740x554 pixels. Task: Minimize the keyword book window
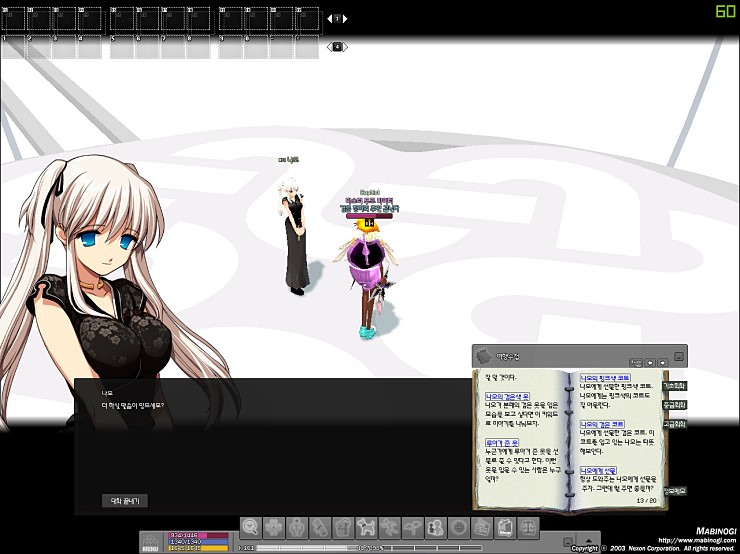coord(680,356)
